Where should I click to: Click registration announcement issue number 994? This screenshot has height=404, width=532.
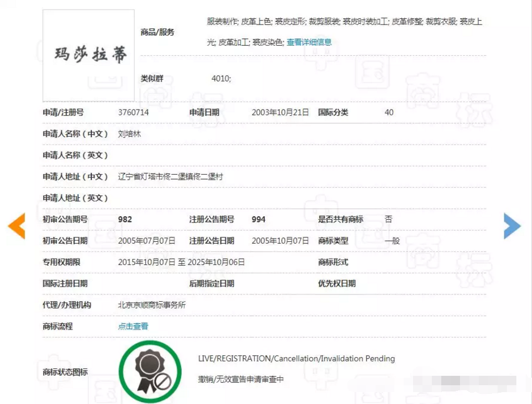pos(258,219)
